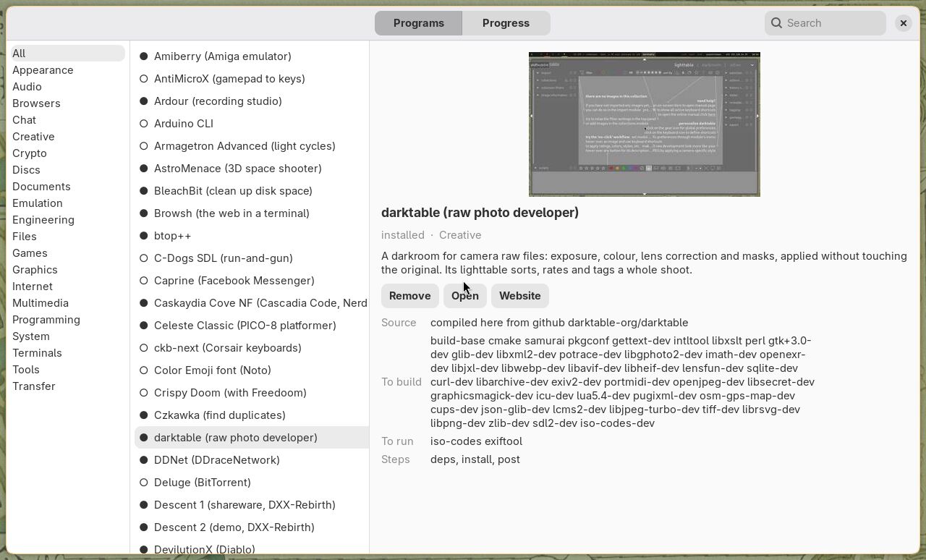Click the Remove button for darktable
This screenshot has height=560, width=926.
pyautogui.click(x=409, y=296)
